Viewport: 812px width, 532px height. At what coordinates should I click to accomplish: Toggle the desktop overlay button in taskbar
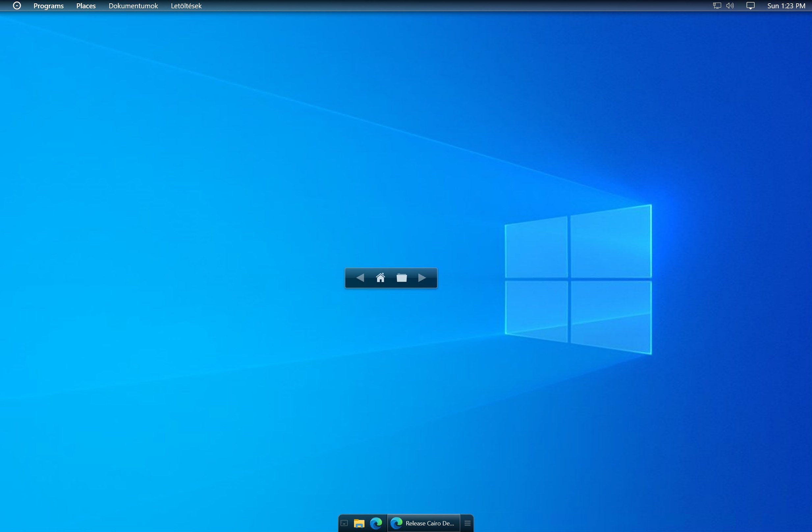pyautogui.click(x=344, y=523)
